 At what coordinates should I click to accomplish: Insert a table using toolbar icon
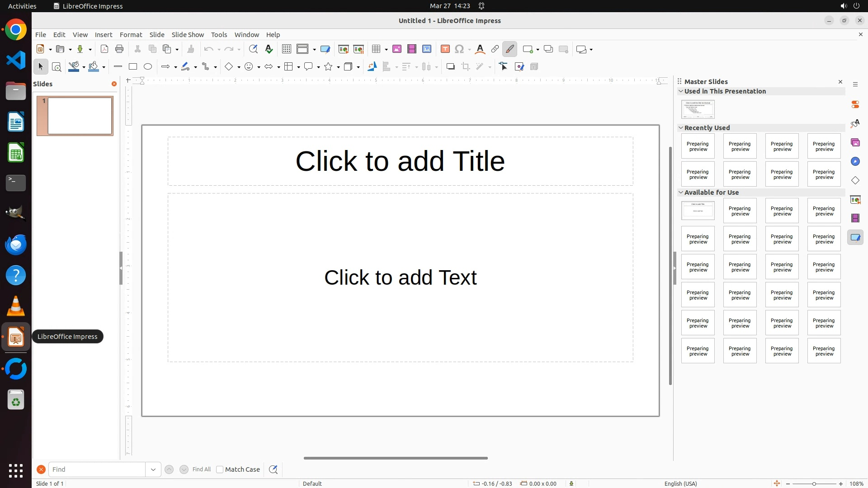point(376,49)
